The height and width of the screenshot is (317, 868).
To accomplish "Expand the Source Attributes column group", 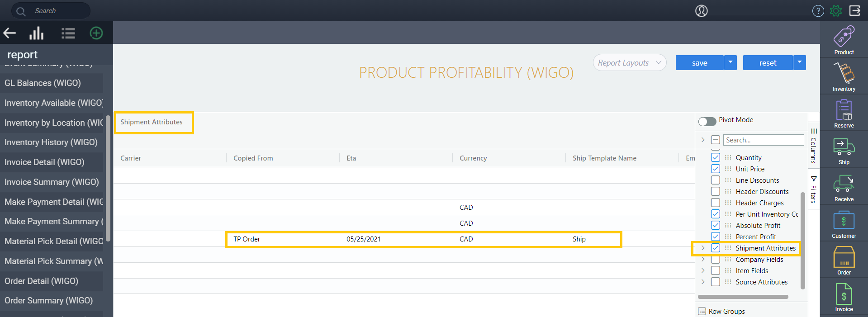I will point(703,282).
